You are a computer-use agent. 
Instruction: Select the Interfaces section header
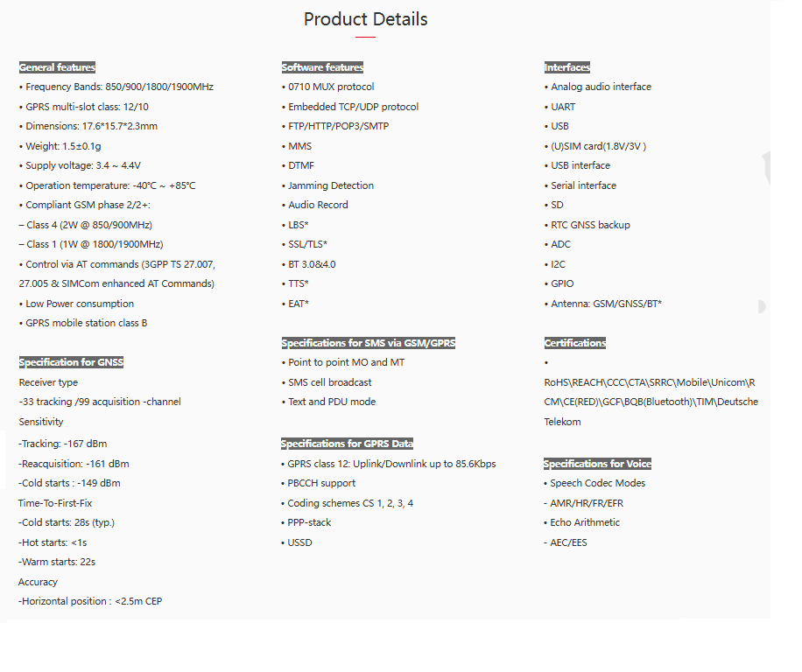pos(567,67)
